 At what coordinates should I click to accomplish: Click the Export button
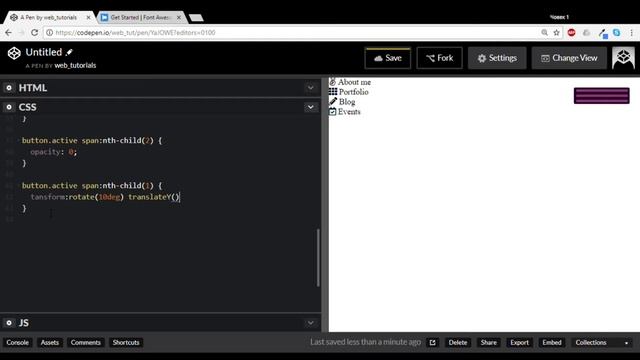pos(519,342)
